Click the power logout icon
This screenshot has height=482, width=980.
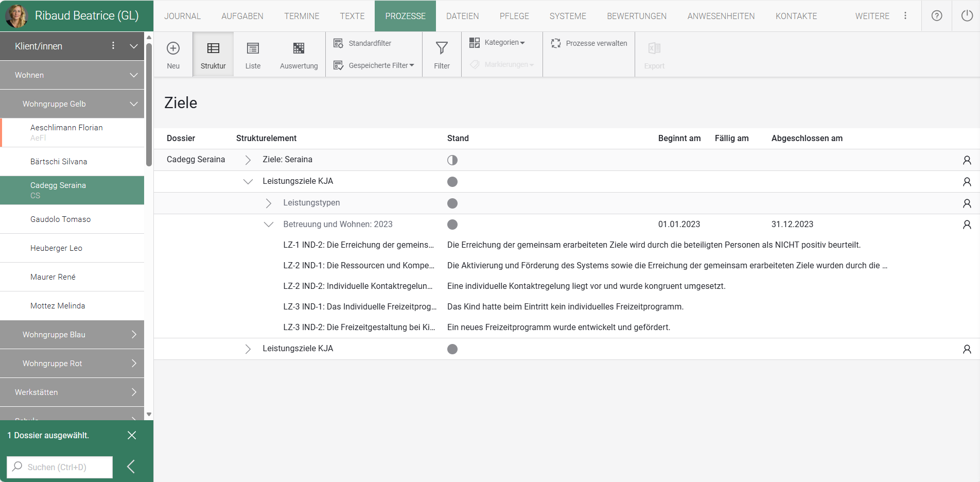(x=967, y=16)
